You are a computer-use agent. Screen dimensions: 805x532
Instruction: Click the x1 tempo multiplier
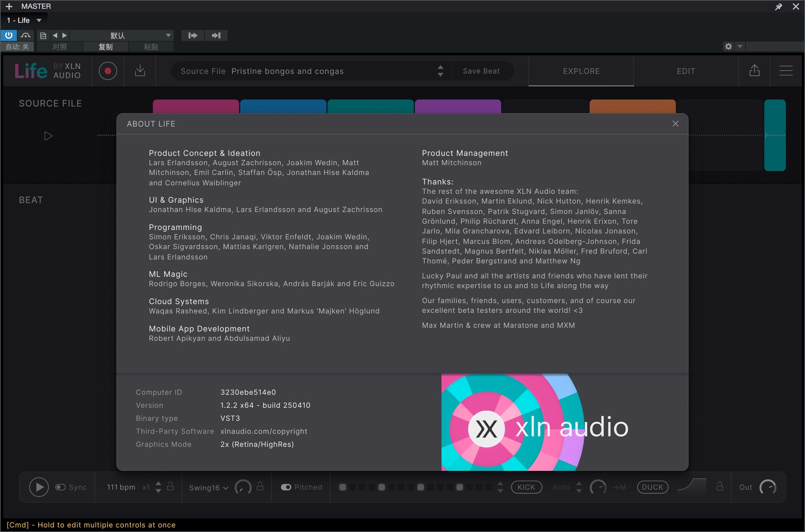(146, 487)
